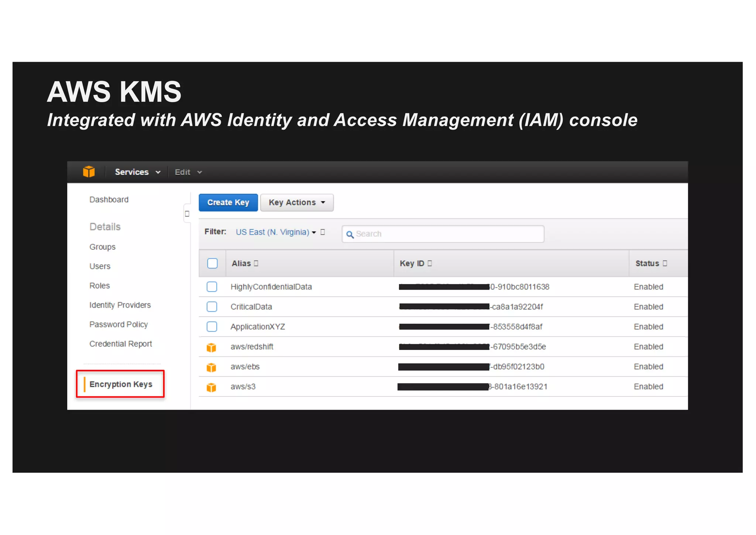Click Enabled status of ApplicationXYZ row
The image size is (756, 535).
tap(648, 327)
